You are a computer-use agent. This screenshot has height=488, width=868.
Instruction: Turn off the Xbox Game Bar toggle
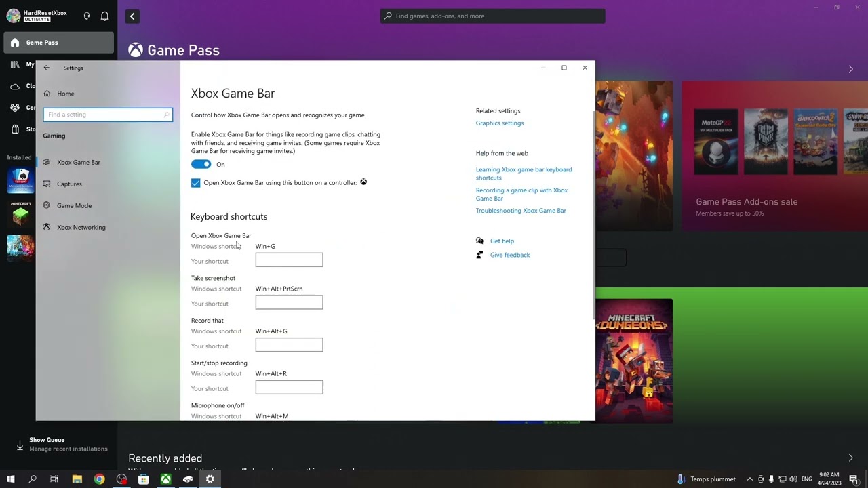click(x=201, y=164)
